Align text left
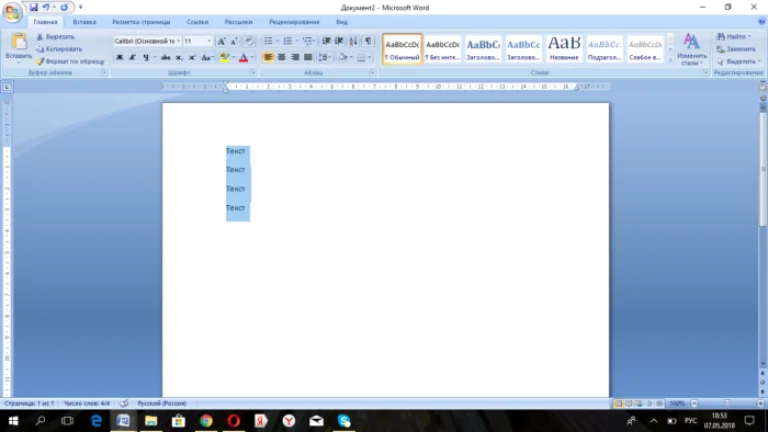Image resolution: width=768 pixels, height=432 pixels. pos(268,57)
